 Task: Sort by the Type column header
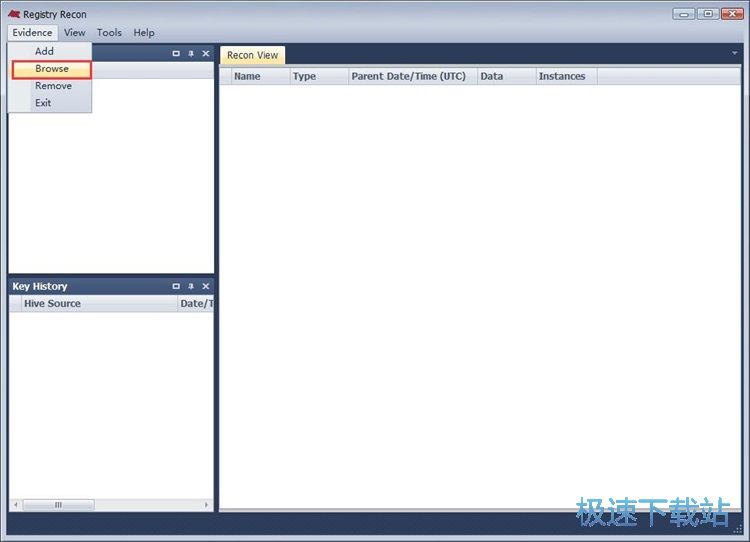319,77
